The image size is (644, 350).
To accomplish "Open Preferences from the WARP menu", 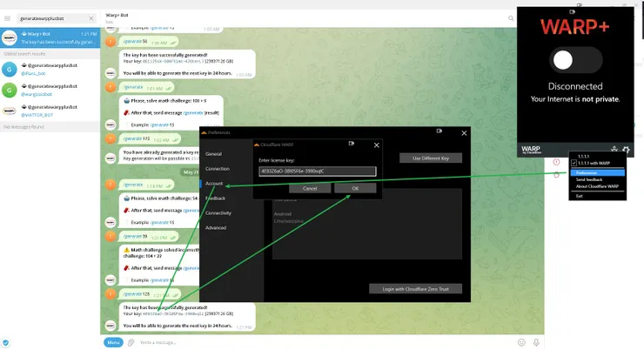I will [598, 173].
